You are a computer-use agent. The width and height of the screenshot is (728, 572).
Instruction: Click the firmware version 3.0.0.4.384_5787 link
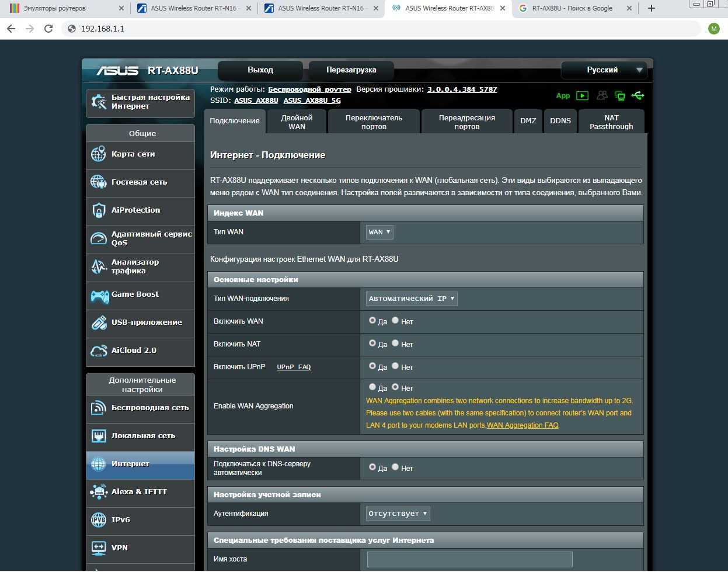[x=462, y=89]
